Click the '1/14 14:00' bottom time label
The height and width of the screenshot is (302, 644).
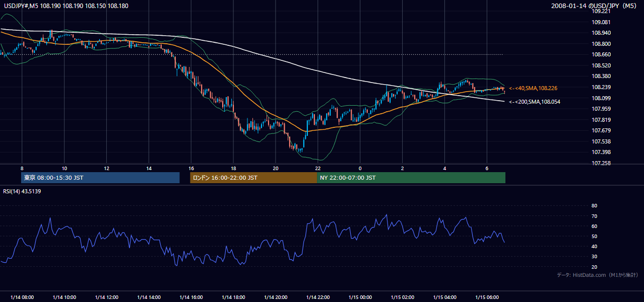coord(149,297)
